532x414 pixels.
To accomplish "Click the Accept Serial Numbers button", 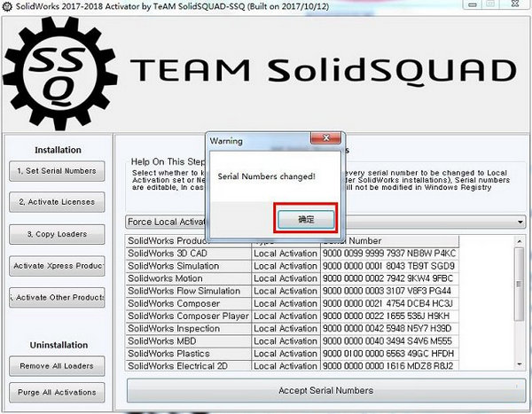I will tap(326, 391).
